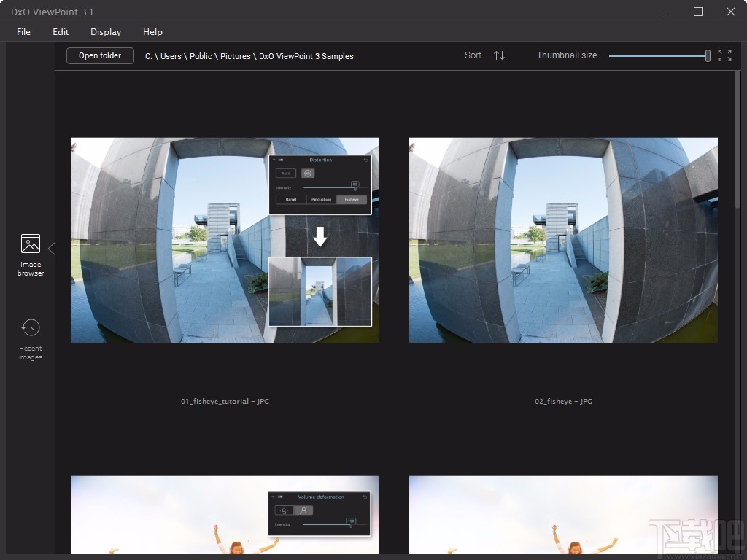The image size is (747, 560).
Task: Open the File menu
Action: pos(23,32)
